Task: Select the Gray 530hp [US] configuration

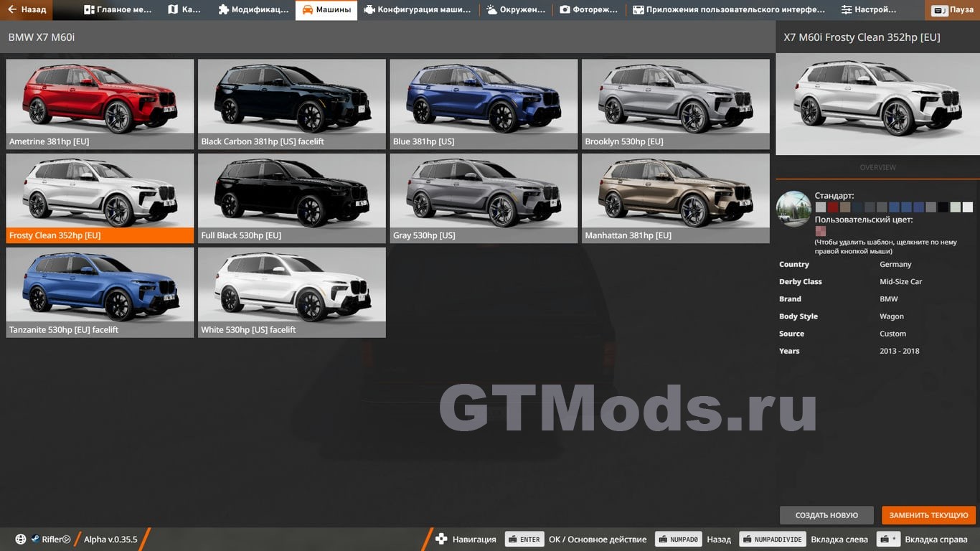Action: pyautogui.click(x=484, y=198)
